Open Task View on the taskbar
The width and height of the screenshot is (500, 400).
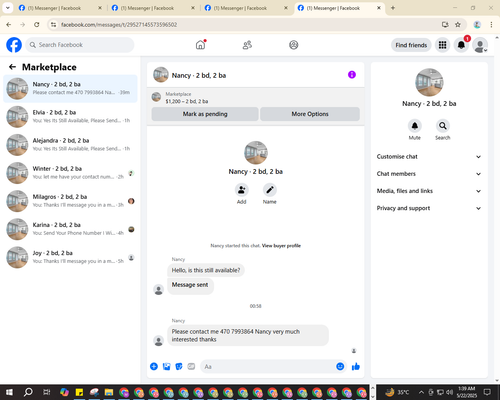click(47, 392)
